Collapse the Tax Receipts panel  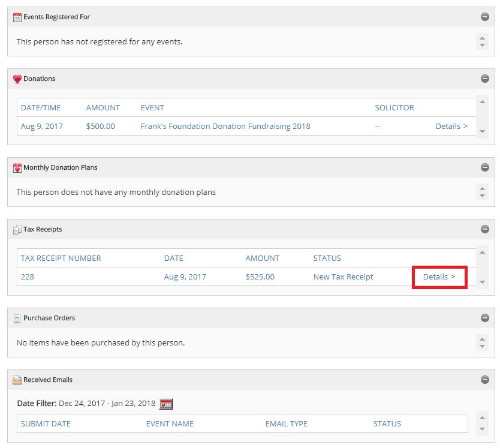click(x=484, y=229)
